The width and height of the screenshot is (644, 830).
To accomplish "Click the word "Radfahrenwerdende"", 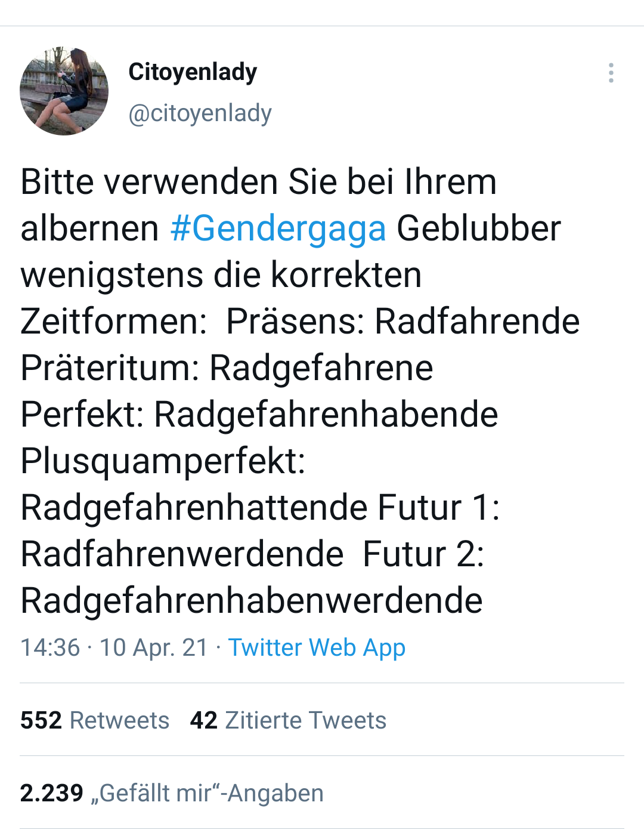I will coord(182,554).
